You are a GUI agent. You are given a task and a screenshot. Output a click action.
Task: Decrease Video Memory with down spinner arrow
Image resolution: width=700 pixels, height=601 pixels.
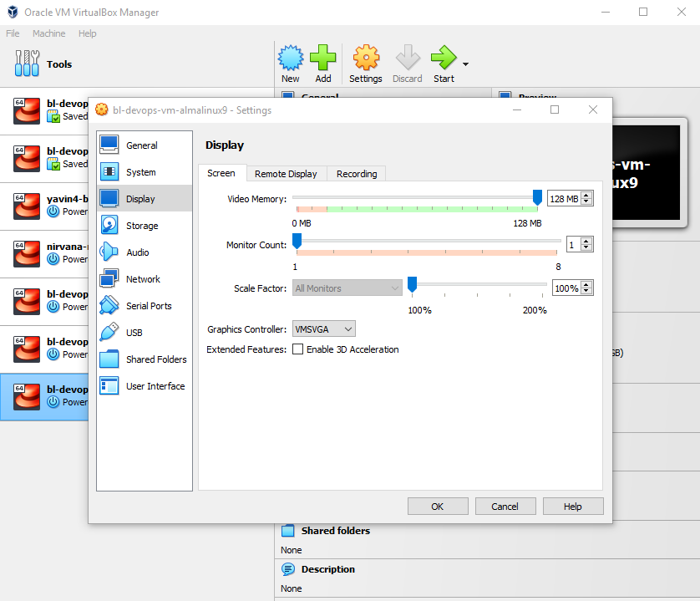[587, 202]
